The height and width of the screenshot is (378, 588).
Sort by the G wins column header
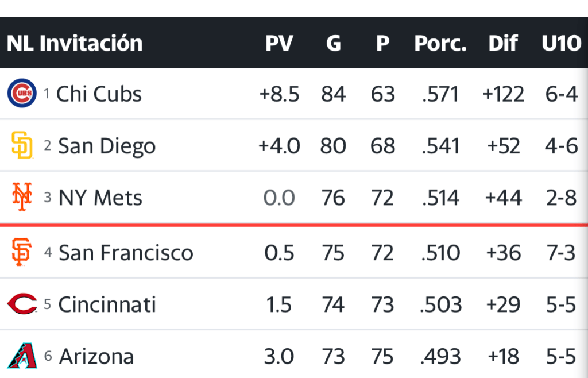[333, 43]
